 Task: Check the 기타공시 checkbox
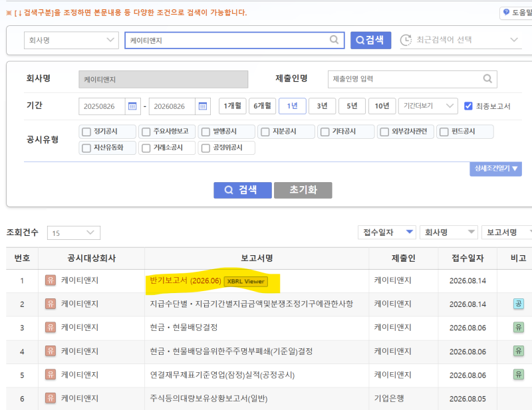coord(325,132)
